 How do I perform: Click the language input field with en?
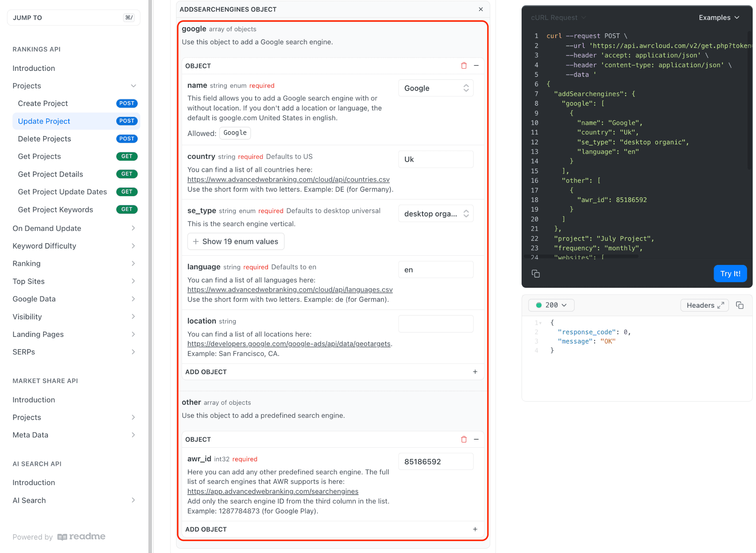436,270
